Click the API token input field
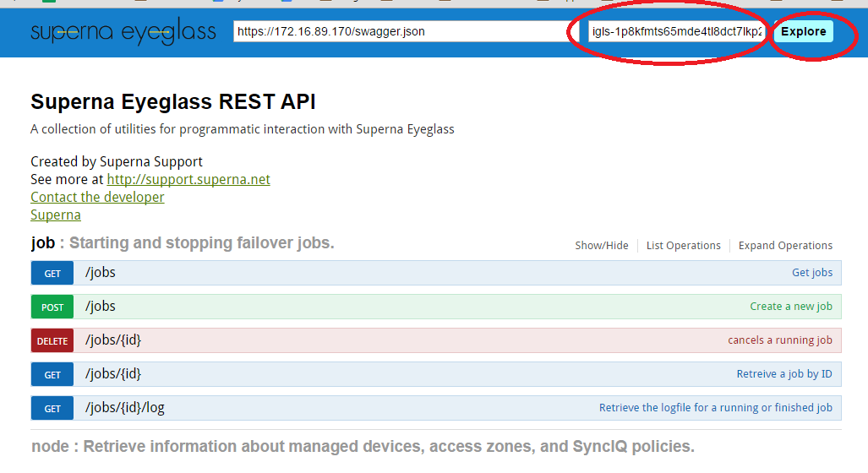Screen dimensions: 868x473 pyautogui.click(x=676, y=31)
